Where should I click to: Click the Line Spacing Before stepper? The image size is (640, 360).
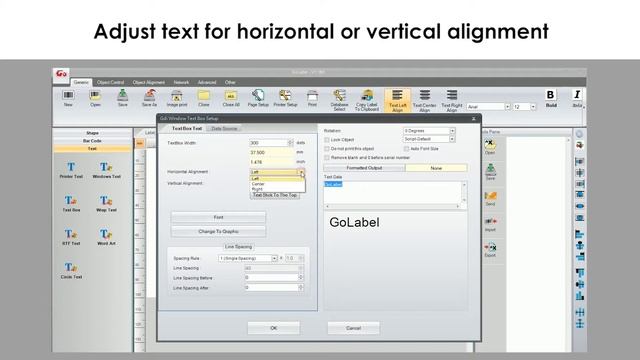(x=301, y=278)
